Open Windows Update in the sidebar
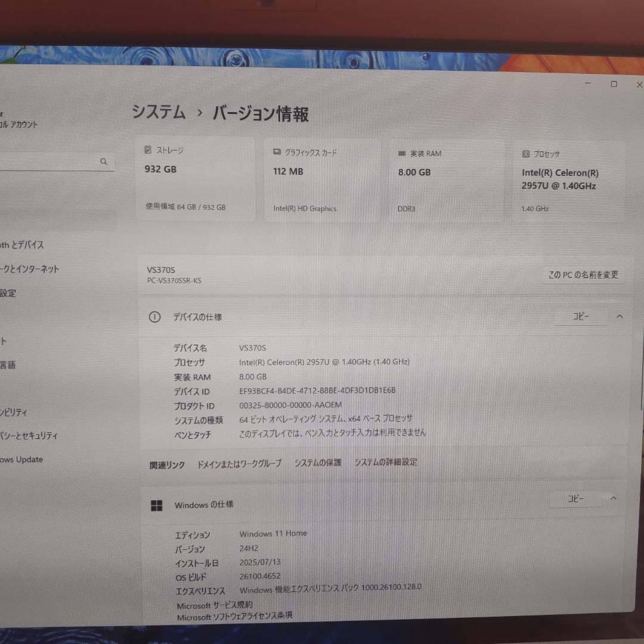644x644 pixels. [x=21, y=459]
